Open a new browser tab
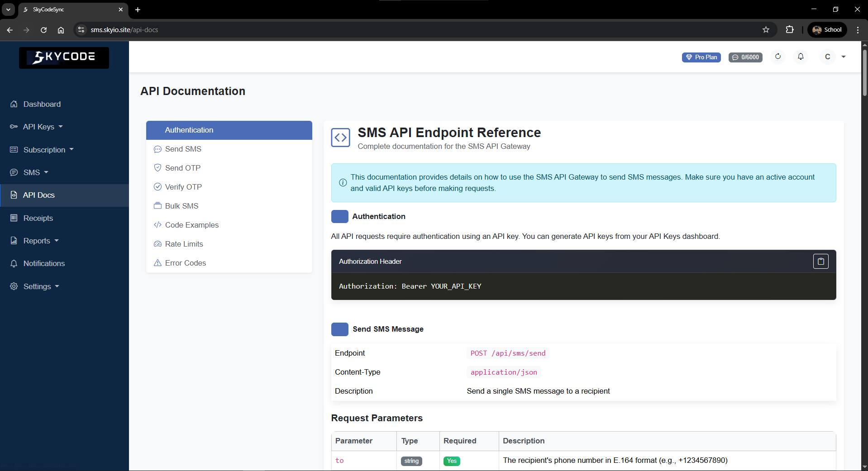Screen dimensions: 868x471 tap(138, 10)
